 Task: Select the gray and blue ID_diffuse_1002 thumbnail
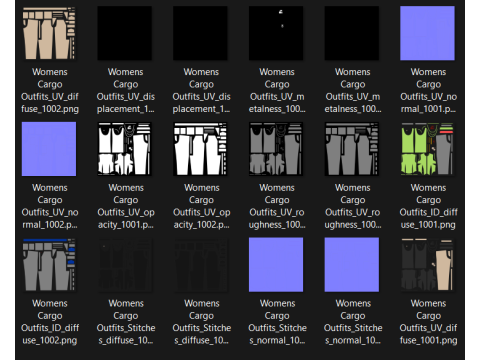coord(49,264)
